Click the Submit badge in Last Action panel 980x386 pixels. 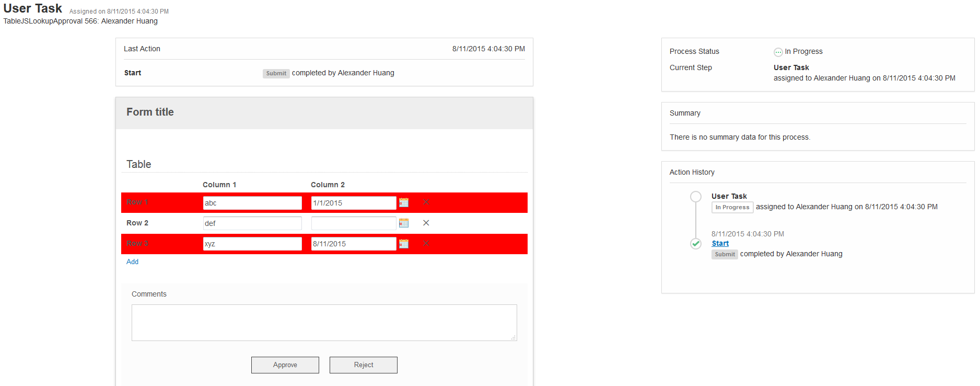click(x=276, y=73)
